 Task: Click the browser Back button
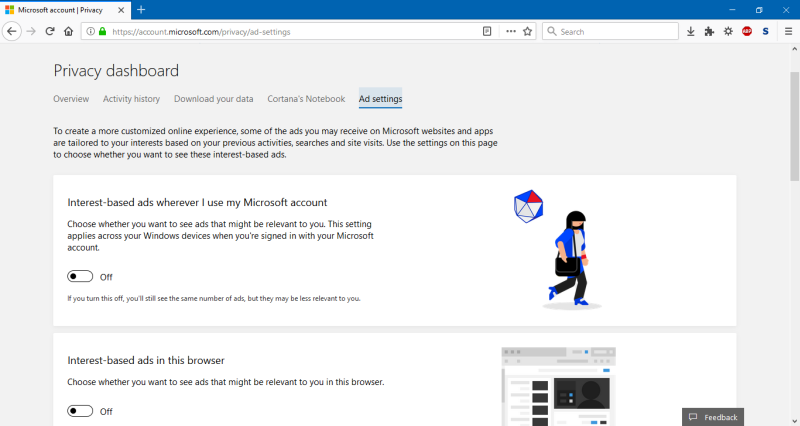point(12,31)
